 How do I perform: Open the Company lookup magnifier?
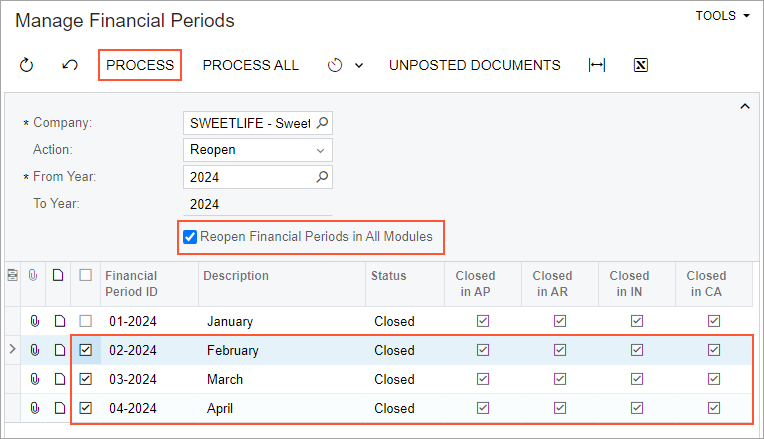coord(322,123)
